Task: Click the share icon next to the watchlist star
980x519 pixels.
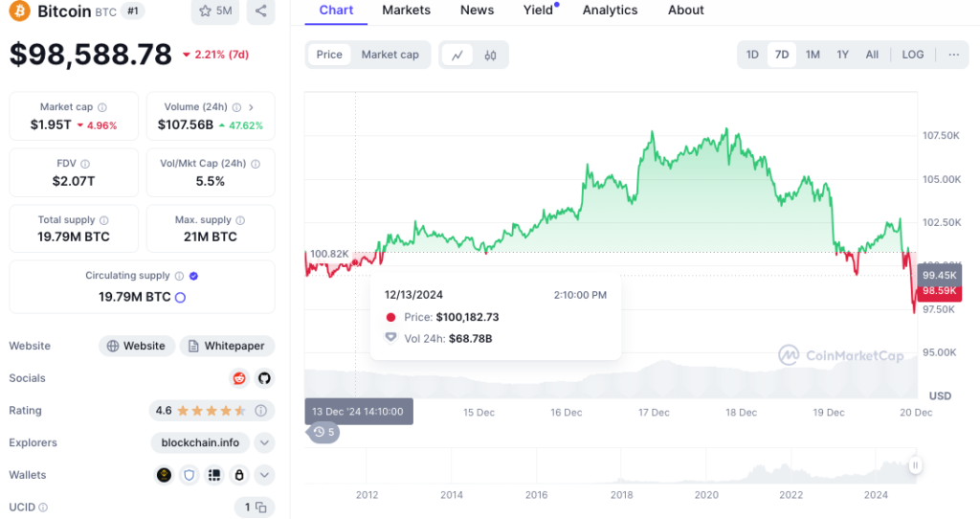Action: 260,11
